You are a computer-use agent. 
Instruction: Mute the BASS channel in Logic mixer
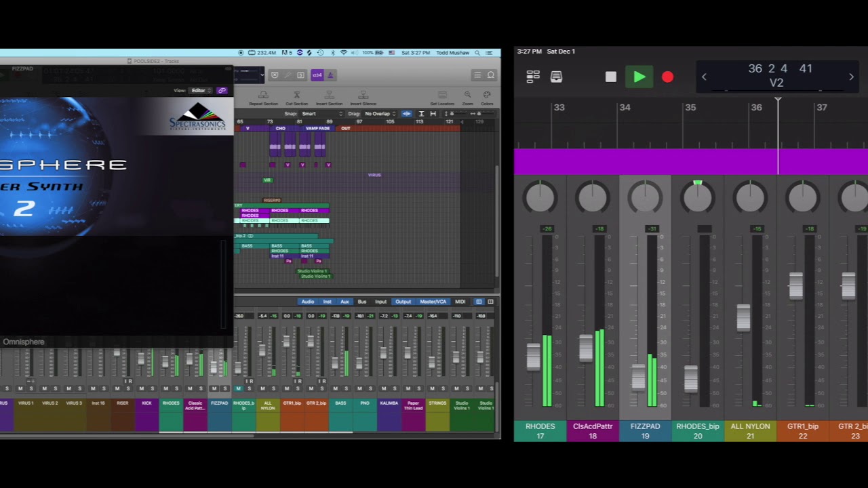tap(335, 388)
